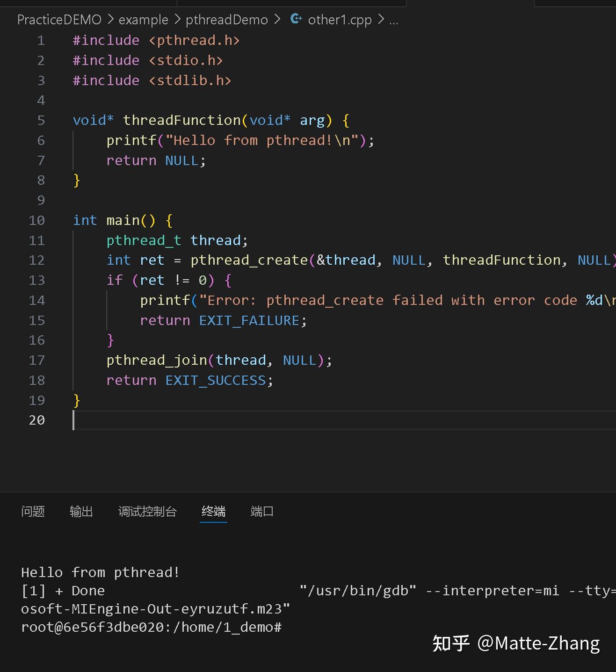Open the ellipsis symbol breadcrumb after other1.cpp

point(394,22)
